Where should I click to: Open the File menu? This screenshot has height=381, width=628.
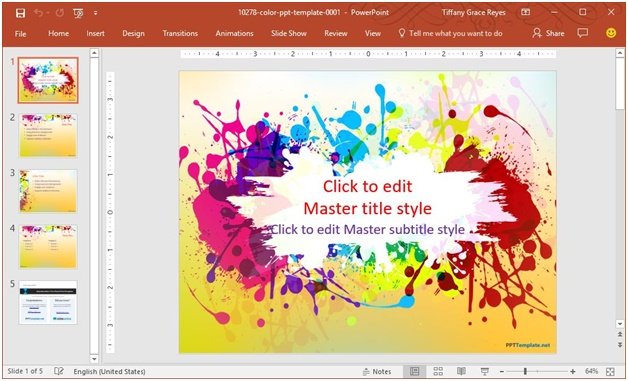point(20,34)
